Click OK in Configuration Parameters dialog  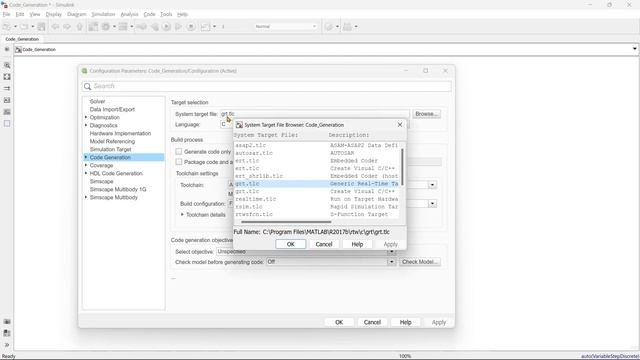[x=339, y=322]
